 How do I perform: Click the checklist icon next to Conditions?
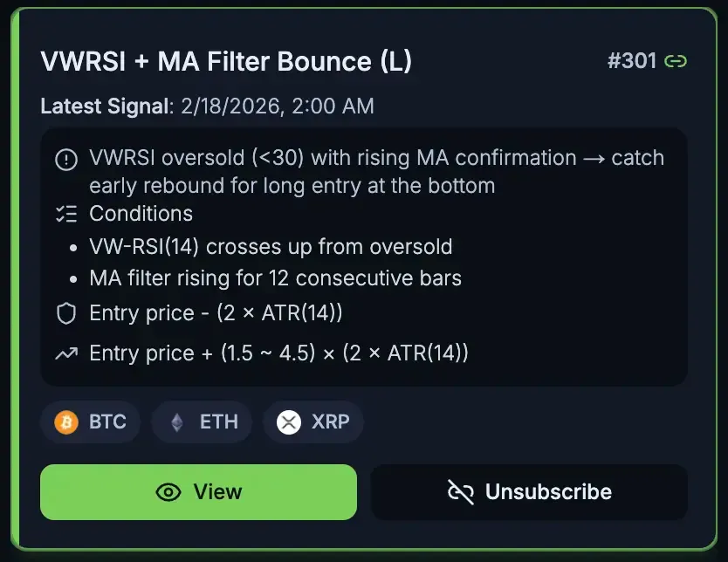pyautogui.click(x=65, y=214)
